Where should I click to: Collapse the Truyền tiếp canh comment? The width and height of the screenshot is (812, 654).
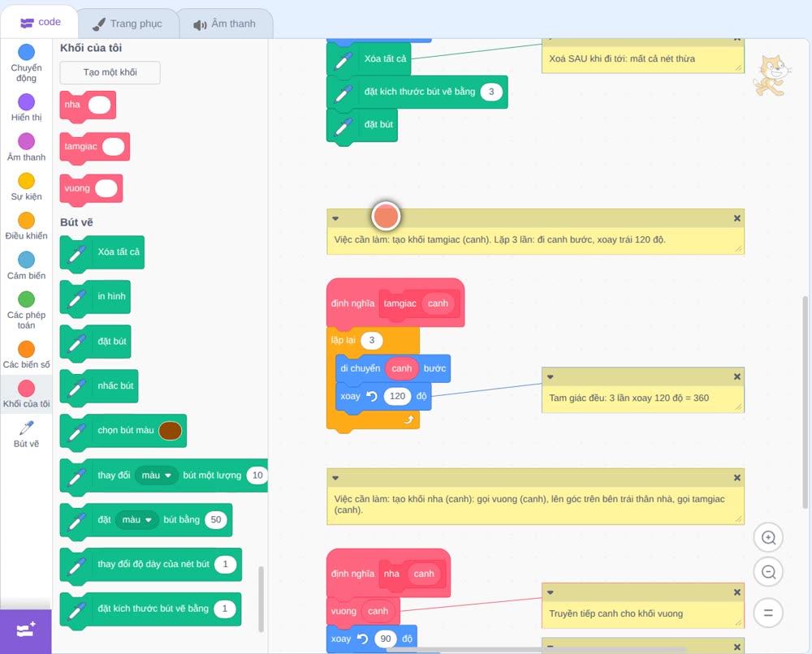click(551, 592)
